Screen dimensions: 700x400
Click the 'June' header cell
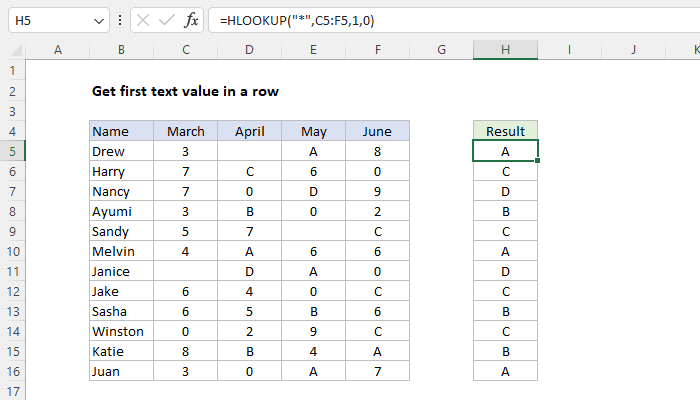tap(378, 131)
